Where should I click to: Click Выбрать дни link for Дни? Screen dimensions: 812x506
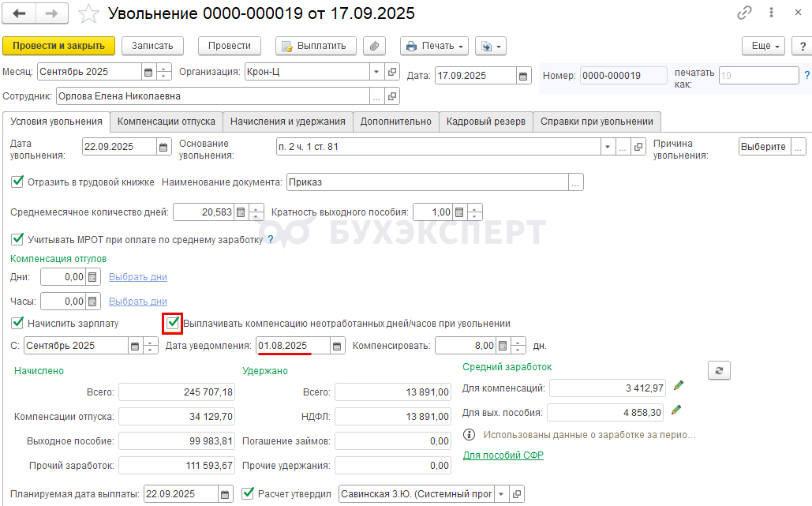[x=138, y=277]
